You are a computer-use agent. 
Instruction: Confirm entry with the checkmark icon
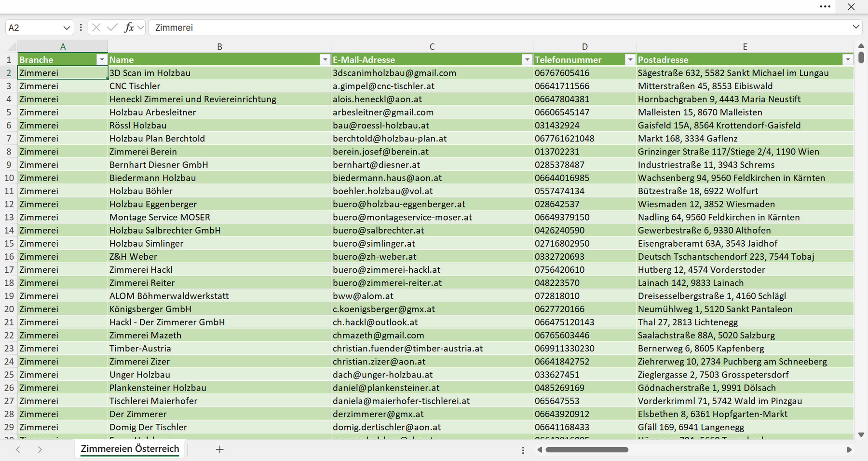112,28
